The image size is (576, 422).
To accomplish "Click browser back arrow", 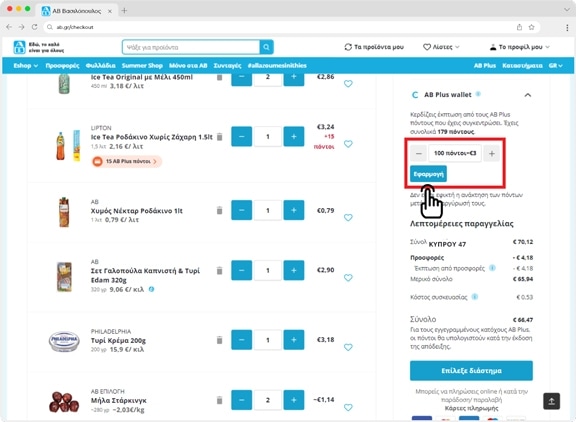I will coord(9,27).
